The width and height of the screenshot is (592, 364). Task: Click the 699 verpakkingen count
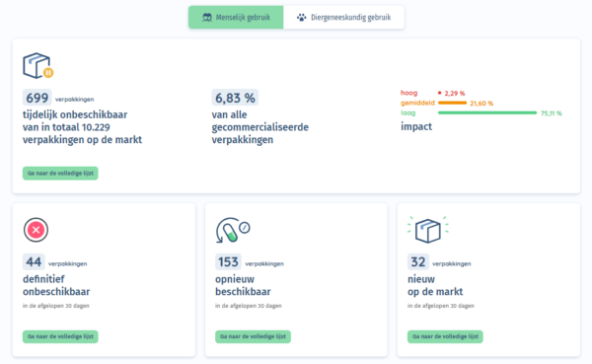(37, 98)
